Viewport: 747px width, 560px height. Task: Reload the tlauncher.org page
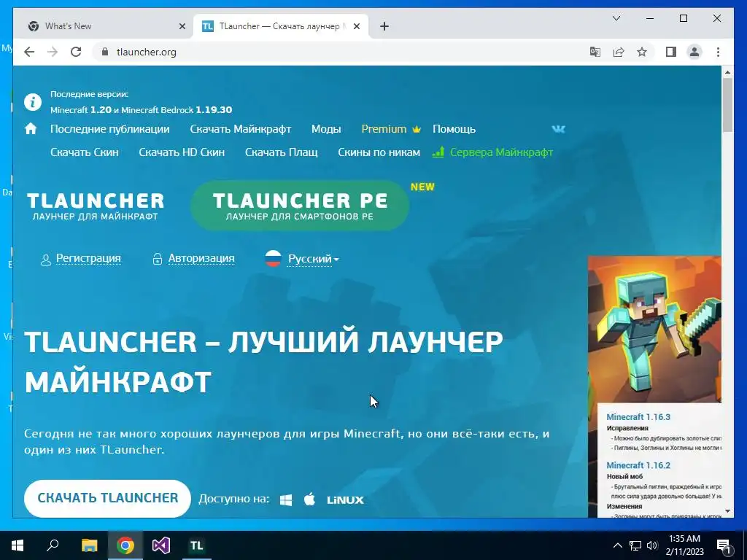[76, 52]
